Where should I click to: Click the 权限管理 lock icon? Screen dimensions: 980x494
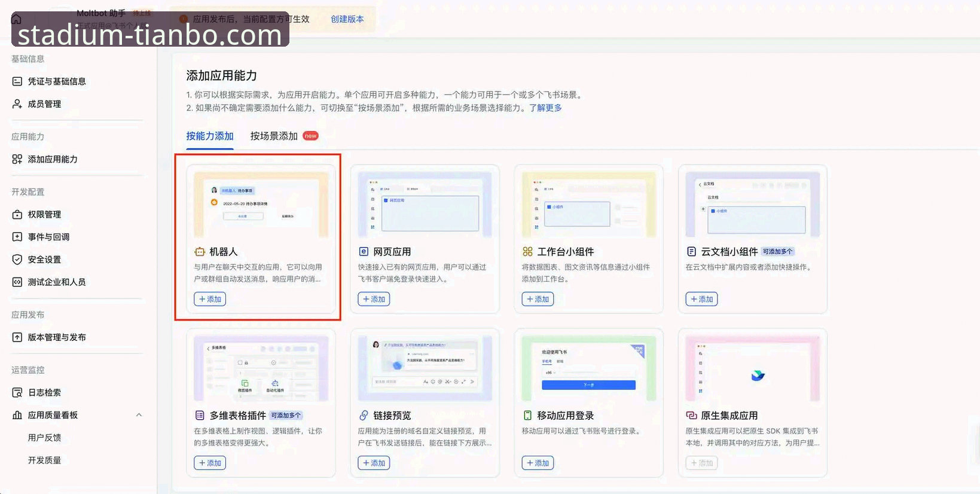click(x=17, y=214)
